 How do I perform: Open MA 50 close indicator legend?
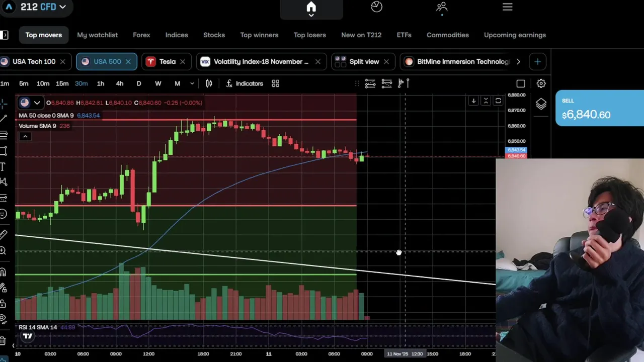tap(59, 116)
